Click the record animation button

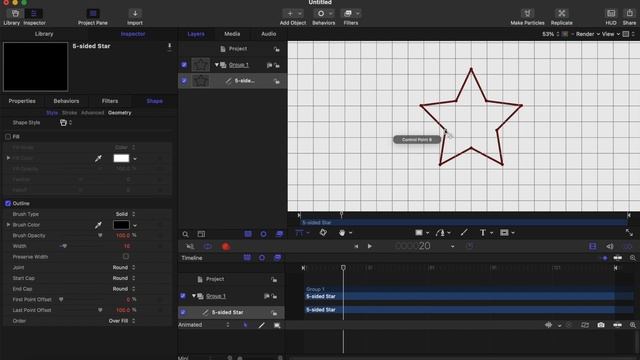[x=225, y=247]
